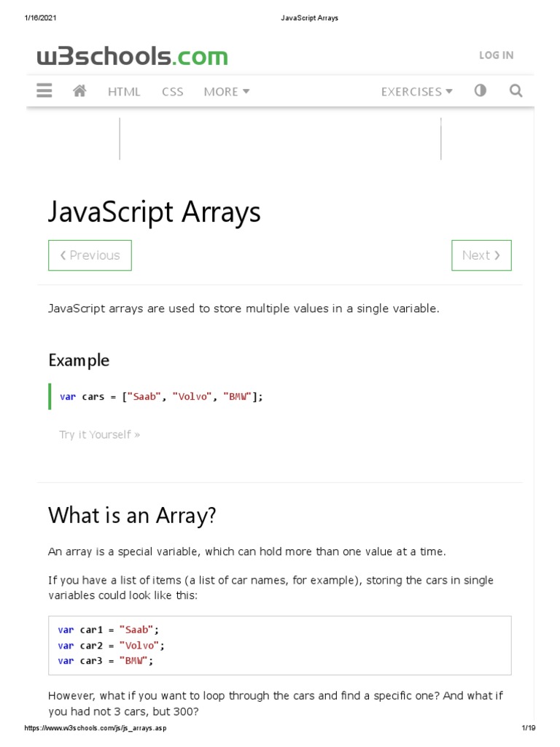The width and height of the screenshot is (560, 747).
Task: Go to the Next page button
Action: tap(481, 255)
